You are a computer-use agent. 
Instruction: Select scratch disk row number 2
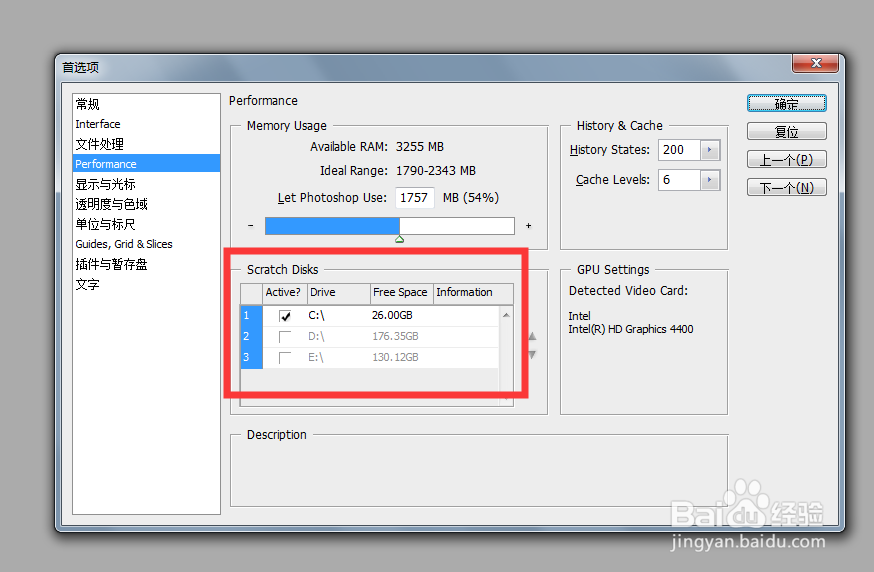pyautogui.click(x=251, y=336)
